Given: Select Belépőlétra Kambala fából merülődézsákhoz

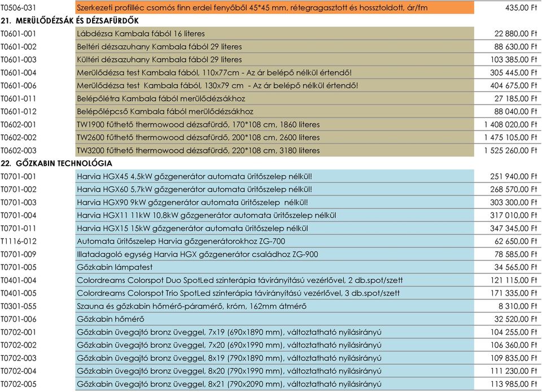Looking at the screenshot, I should (275, 99).
